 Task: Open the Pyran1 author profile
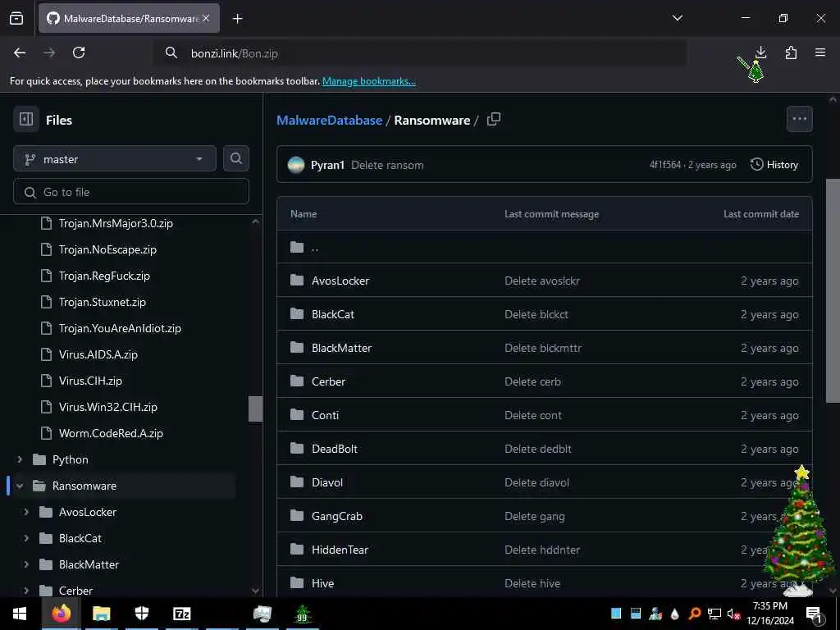point(327,165)
